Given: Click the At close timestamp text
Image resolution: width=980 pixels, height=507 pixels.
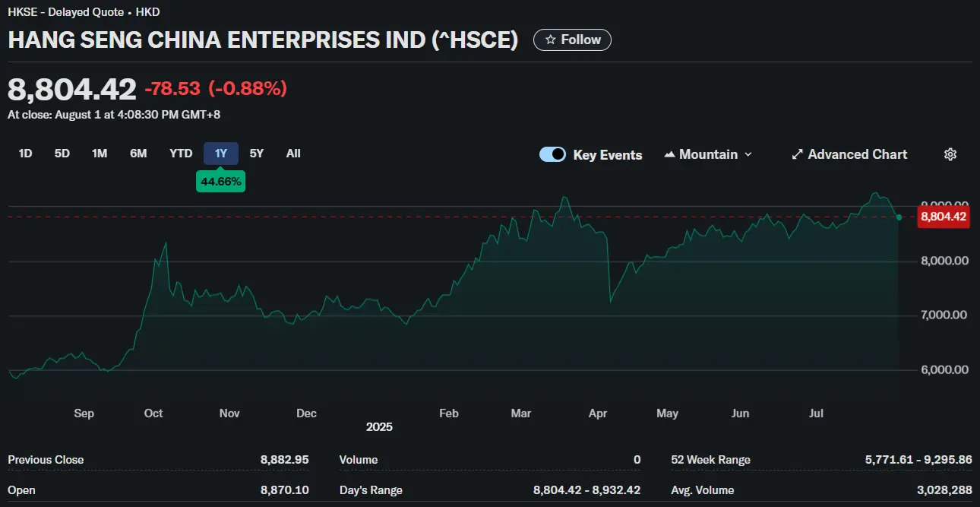Looking at the screenshot, I should tap(114, 115).
